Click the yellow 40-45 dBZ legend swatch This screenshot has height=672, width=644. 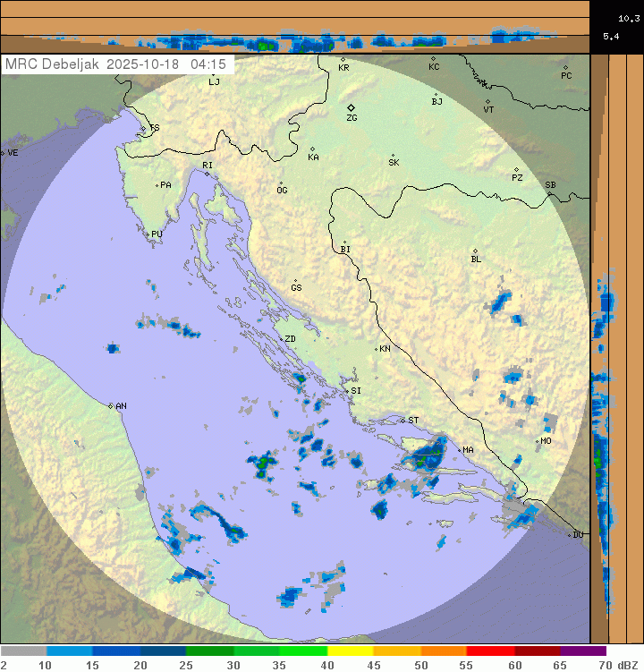coord(350,651)
